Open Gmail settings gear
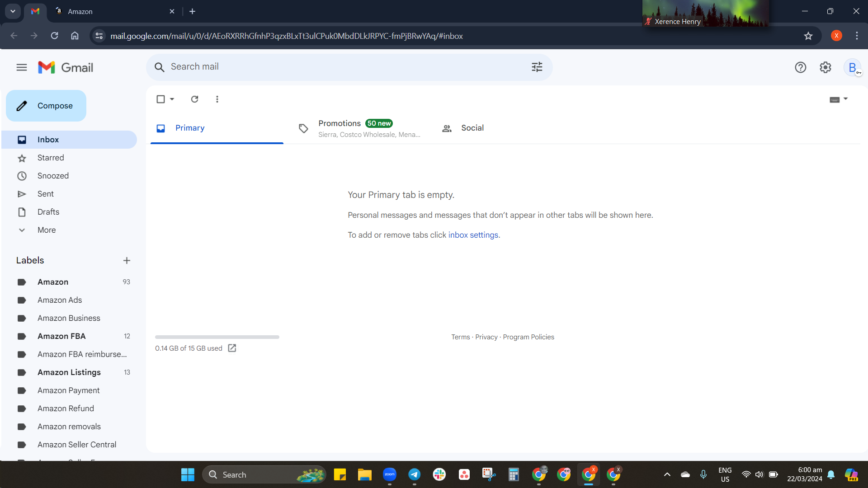The width and height of the screenshot is (868, 488). coord(826,68)
